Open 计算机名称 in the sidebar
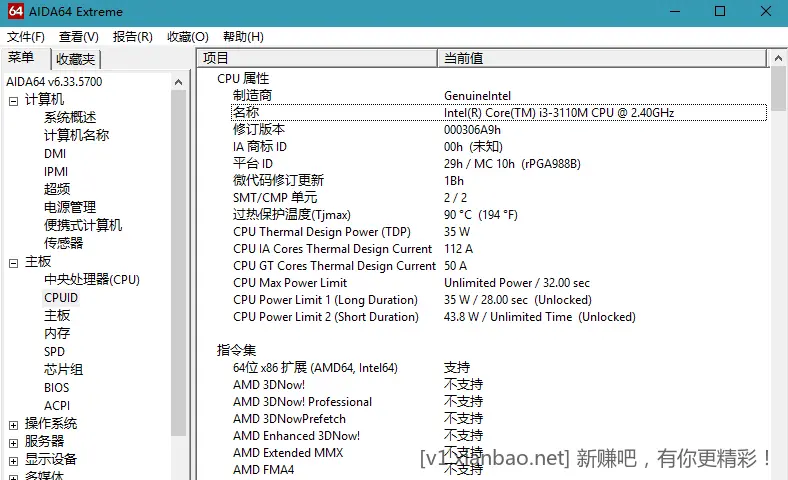The width and height of the screenshot is (788, 480). point(76,135)
